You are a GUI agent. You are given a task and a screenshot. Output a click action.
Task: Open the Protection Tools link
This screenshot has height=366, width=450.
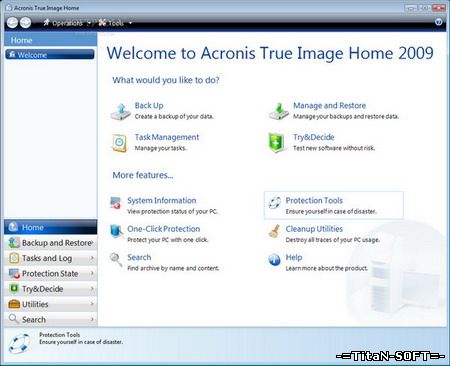click(314, 201)
